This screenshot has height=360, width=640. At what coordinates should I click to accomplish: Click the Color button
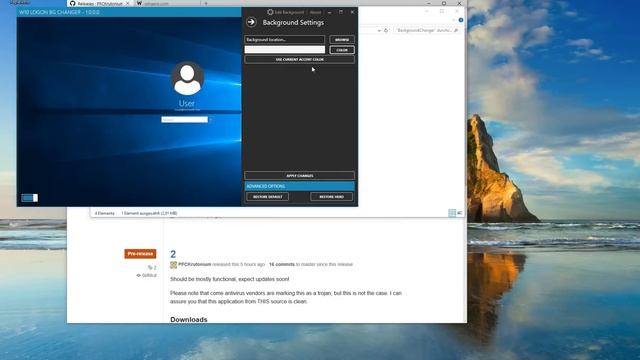coord(342,50)
